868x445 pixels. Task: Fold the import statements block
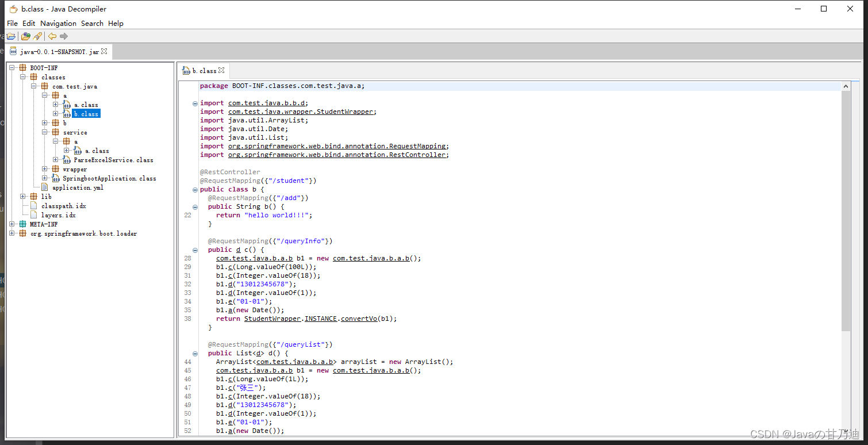click(x=195, y=103)
